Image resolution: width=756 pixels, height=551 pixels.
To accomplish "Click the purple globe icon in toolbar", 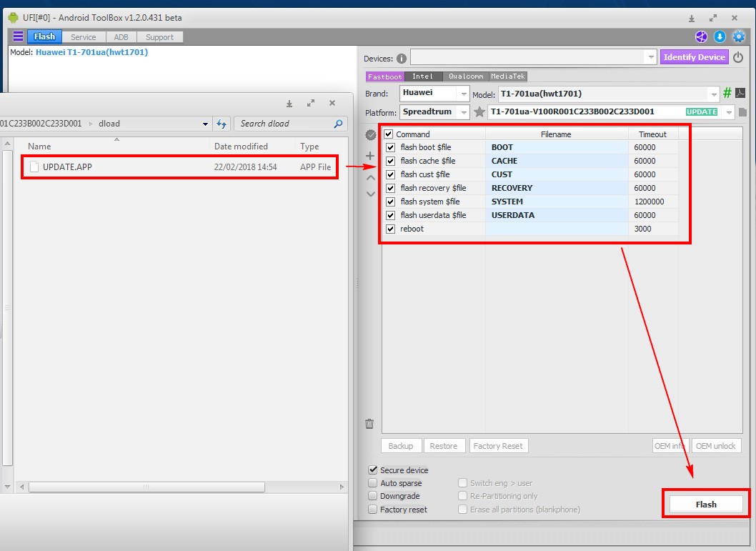I will pyautogui.click(x=701, y=36).
